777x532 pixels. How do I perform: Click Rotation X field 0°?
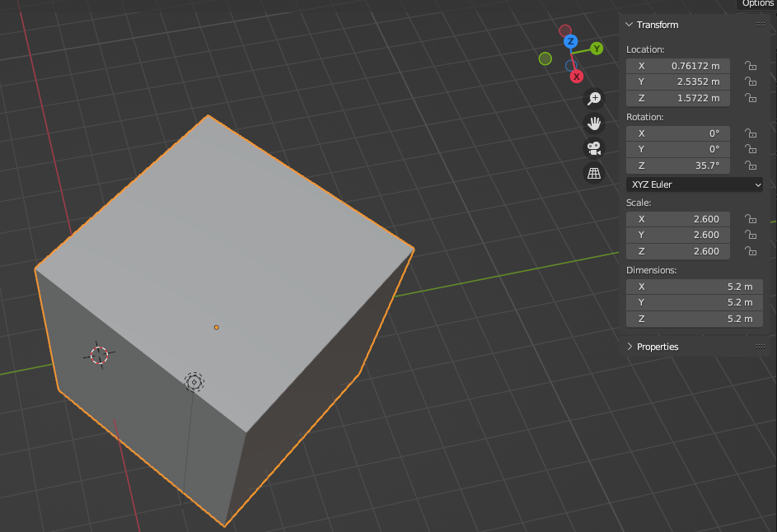(678, 133)
